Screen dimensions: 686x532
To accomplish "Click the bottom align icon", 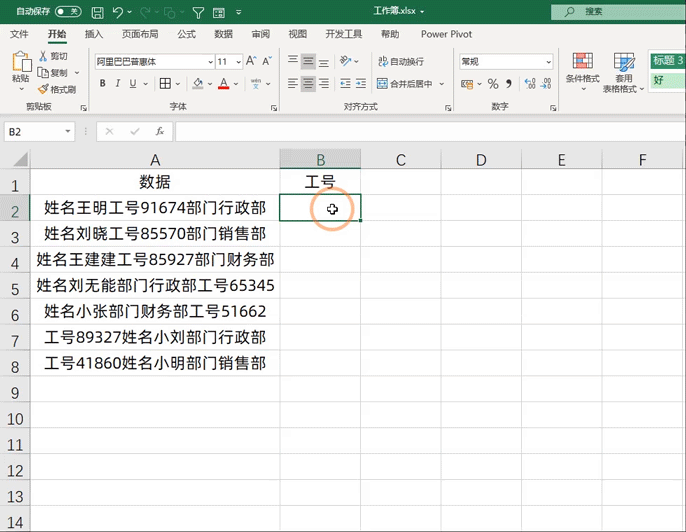I will (x=324, y=61).
